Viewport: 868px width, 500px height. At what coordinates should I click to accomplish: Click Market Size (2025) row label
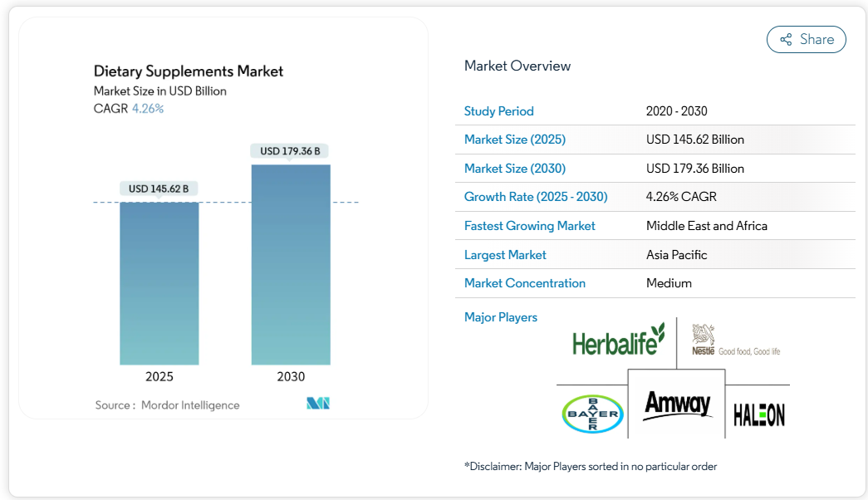[514, 140]
